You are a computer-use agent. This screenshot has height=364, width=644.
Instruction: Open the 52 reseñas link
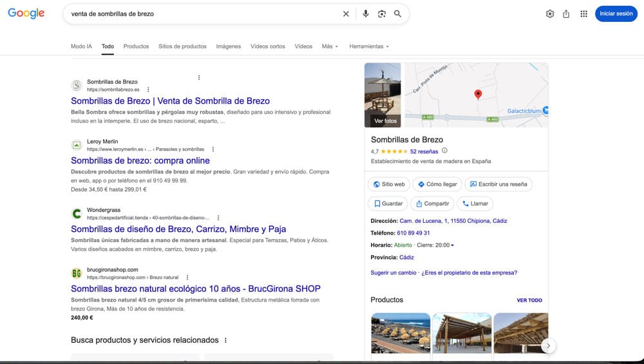point(424,151)
